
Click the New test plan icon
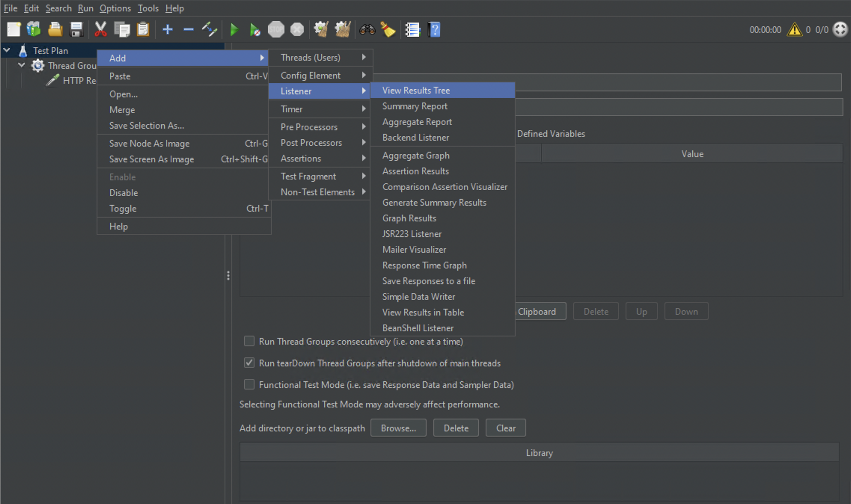(13, 30)
